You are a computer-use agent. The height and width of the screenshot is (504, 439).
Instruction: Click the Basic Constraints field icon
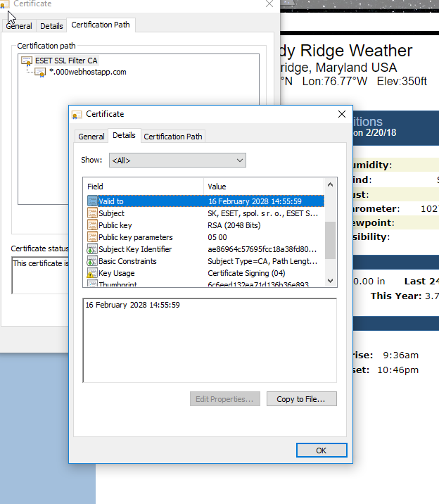pyautogui.click(x=92, y=261)
